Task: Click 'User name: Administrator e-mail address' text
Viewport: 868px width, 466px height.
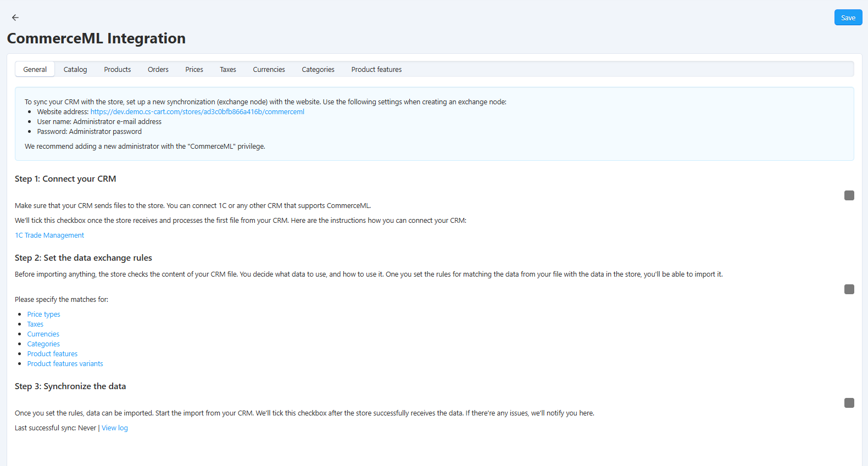Action: (99, 122)
